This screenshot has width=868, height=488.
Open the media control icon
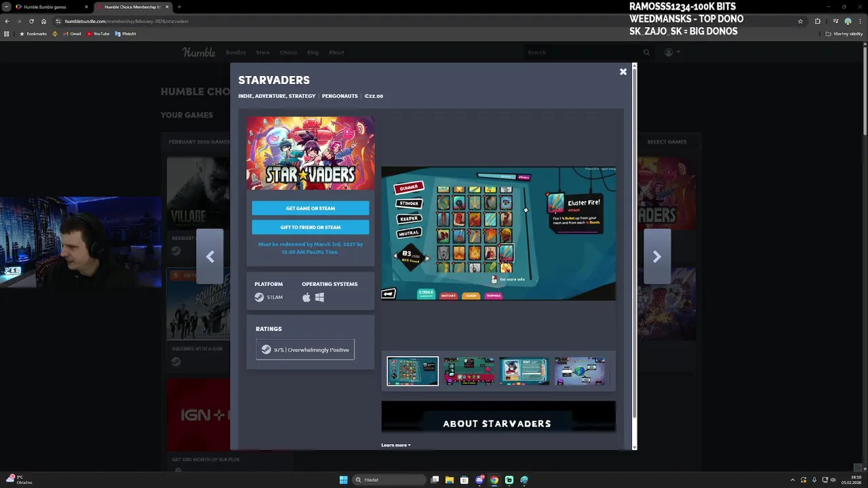(x=835, y=21)
